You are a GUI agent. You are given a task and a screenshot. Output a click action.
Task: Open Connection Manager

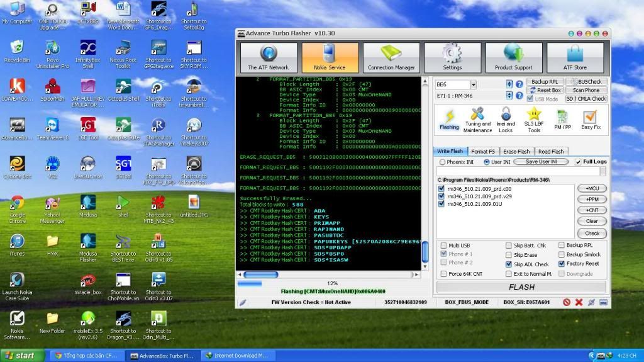(391, 57)
